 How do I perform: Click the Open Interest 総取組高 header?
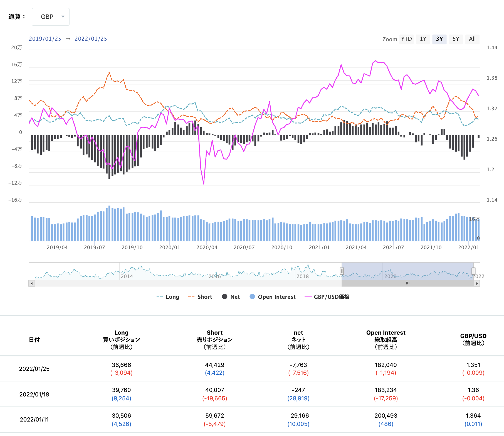click(386, 340)
